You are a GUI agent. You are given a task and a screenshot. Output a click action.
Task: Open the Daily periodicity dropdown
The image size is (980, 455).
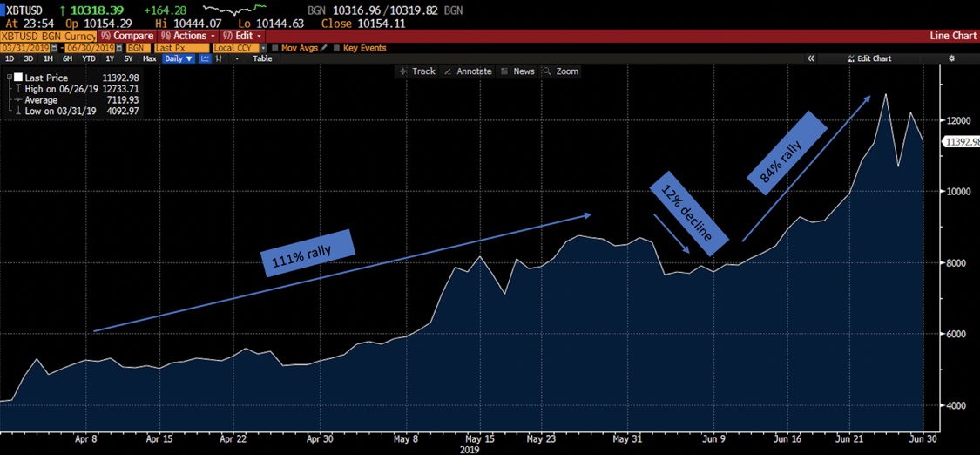pos(179,58)
